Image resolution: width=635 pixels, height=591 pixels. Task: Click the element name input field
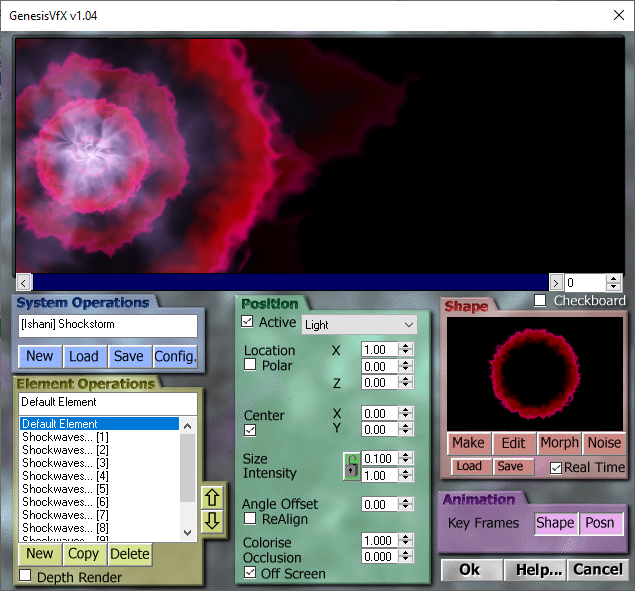(x=108, y=403)
